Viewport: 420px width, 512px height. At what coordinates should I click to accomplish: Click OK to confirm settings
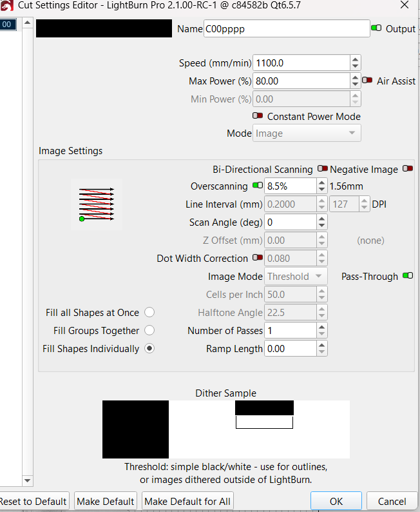pyautogui.click(x=336, y=501)
